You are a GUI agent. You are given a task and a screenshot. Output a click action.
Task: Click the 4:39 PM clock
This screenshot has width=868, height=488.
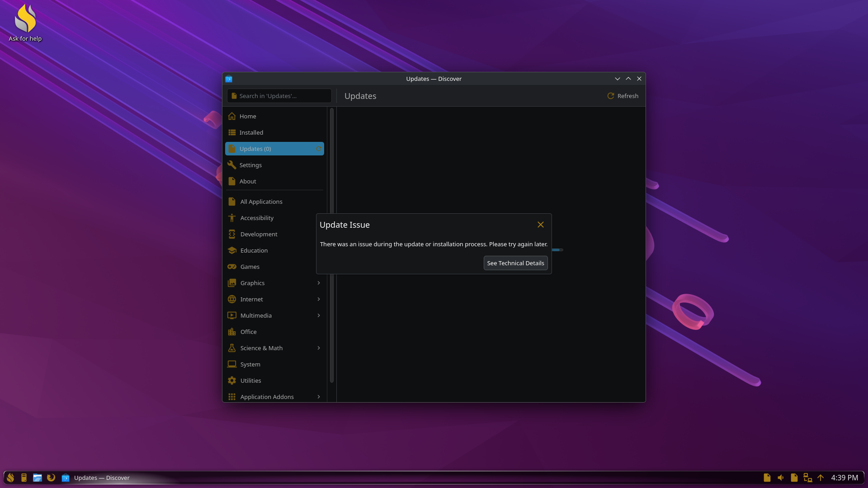844,478
